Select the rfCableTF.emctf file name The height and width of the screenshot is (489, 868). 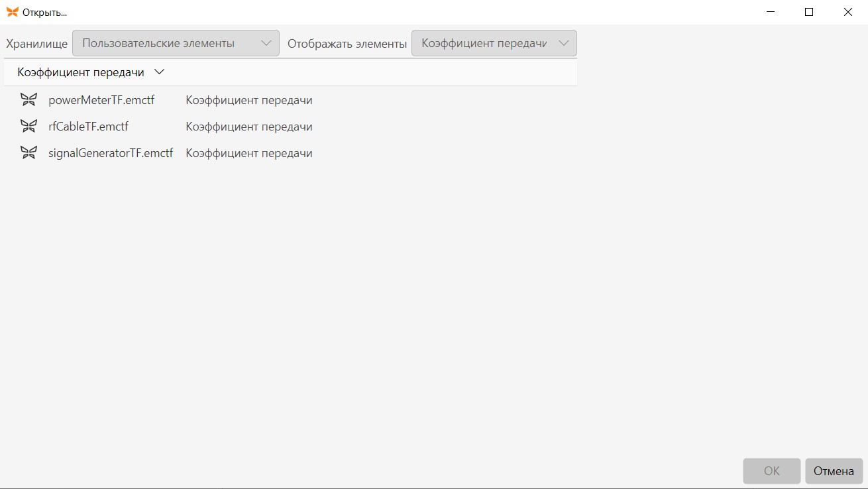coord(88,126)
